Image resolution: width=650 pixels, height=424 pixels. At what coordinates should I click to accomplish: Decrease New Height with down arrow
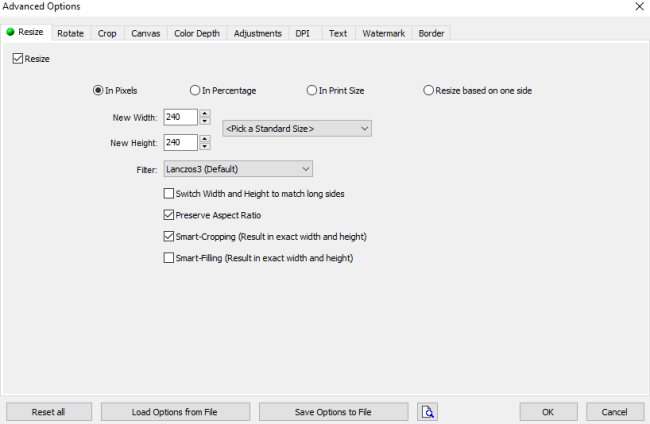[205, 146]
